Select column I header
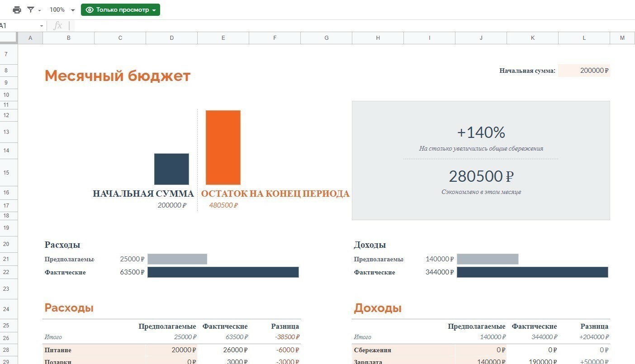 (x=430, y=38)
